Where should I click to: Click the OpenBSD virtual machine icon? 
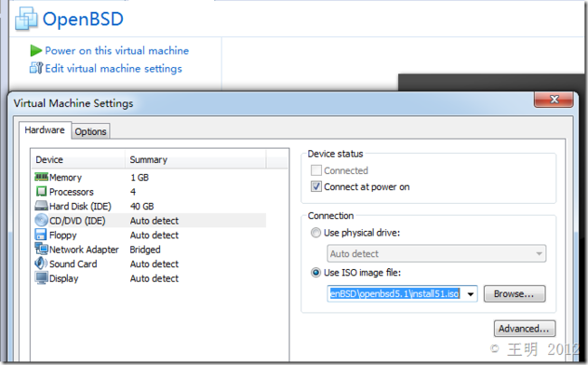26,19
